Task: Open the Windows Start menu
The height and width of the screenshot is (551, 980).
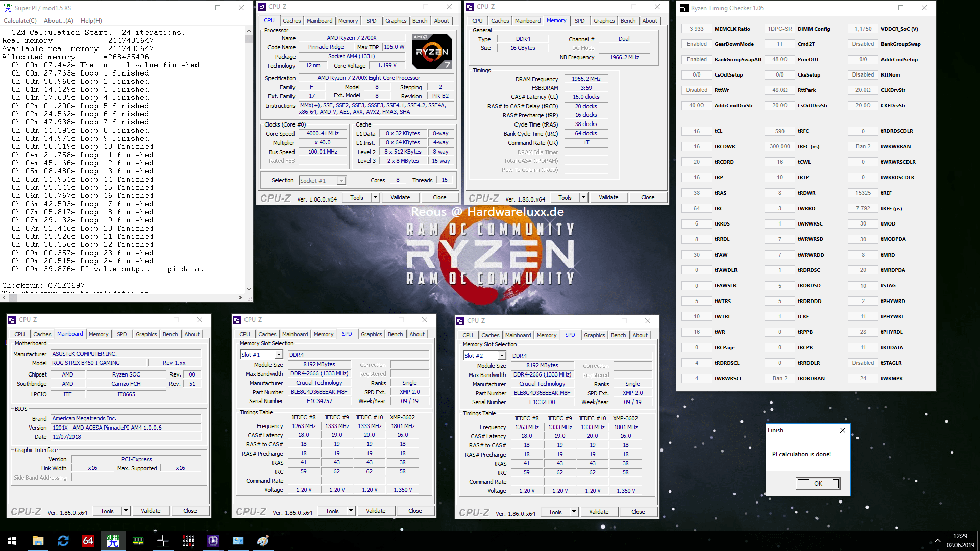Action: point(12,541)
